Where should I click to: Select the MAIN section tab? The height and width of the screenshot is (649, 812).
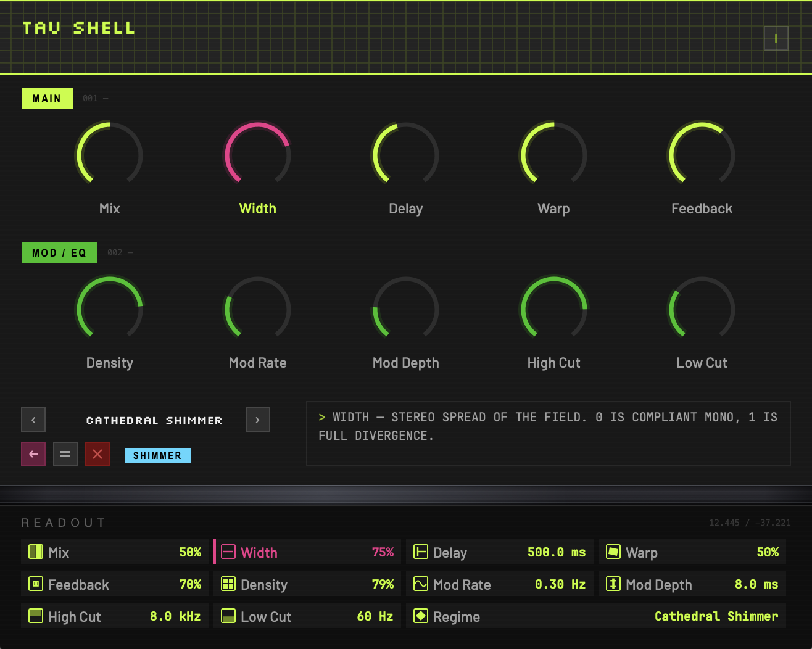coord(48,98)
